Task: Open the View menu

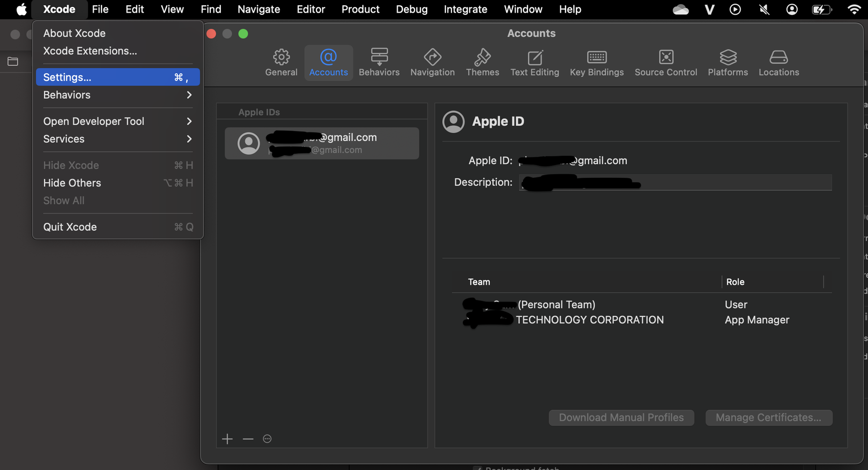Action: 172,9
